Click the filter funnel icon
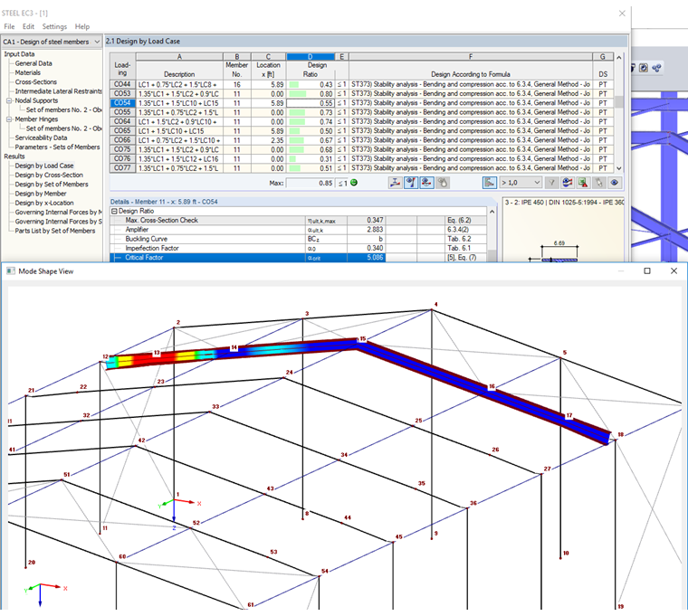This screenshot has height=616, width=688. tap(551, 183)
